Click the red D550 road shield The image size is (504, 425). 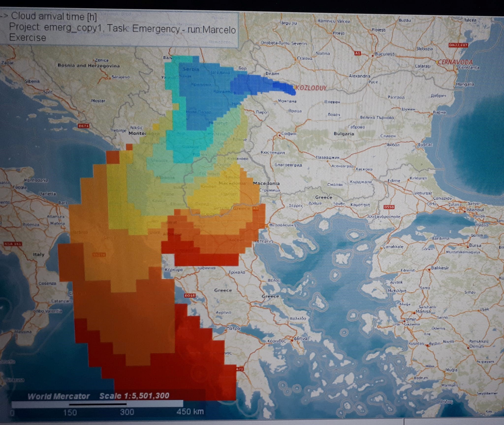[389, 207]
